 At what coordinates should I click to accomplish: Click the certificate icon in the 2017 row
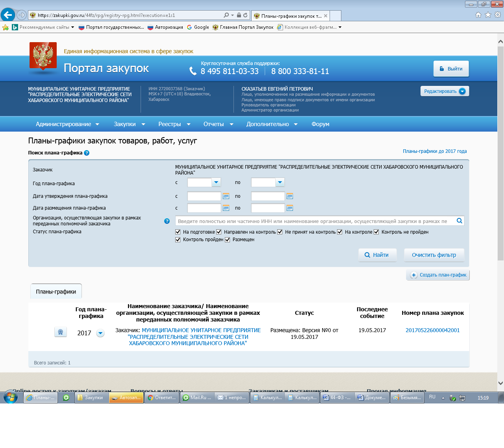61,332
